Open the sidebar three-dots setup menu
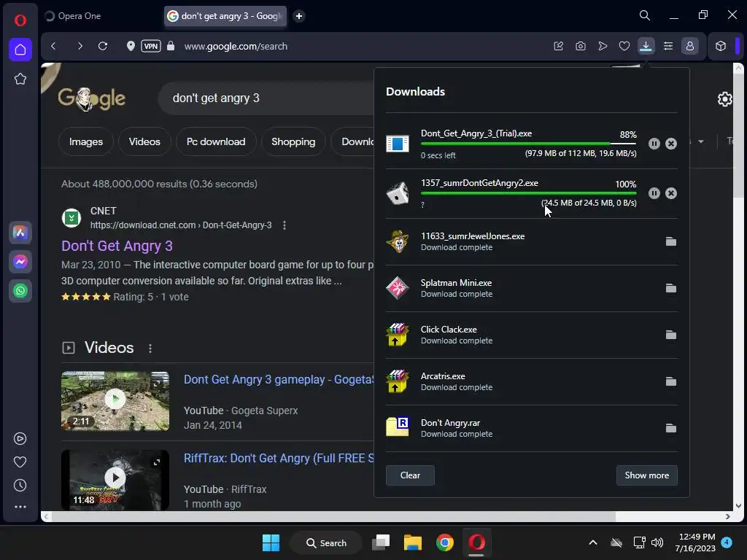Image resolution: width=747 pixels, height=560 pixels. [20, 507]
